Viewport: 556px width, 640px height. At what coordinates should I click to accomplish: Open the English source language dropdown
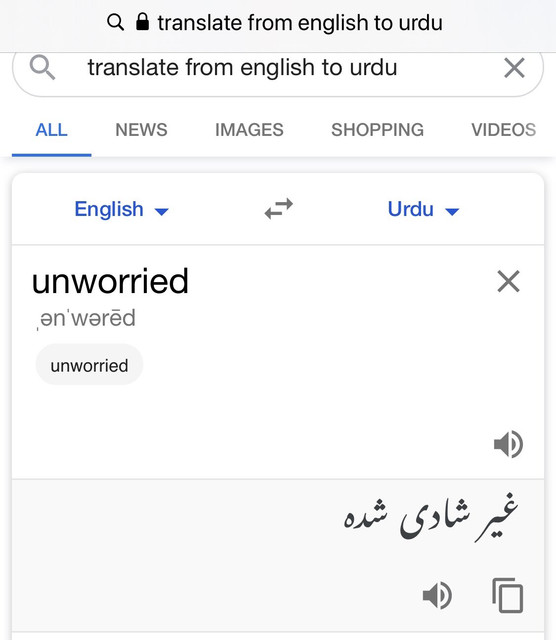tap(121, 209)
